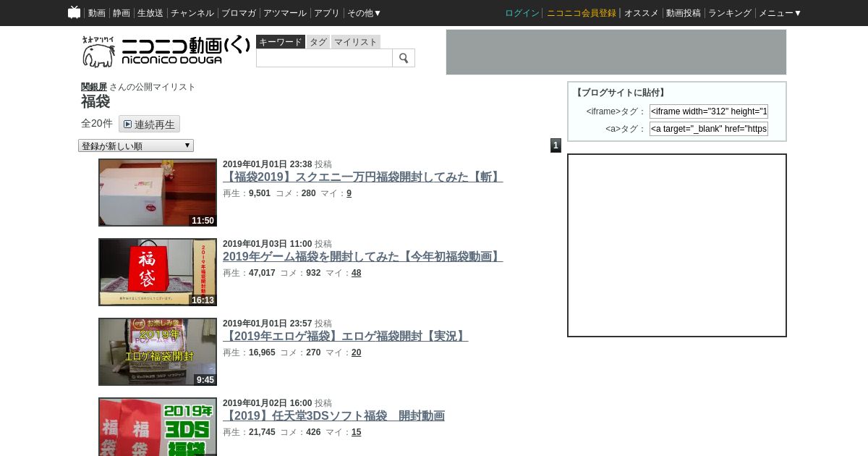
Task: Expand the その他▼ dropdown menu
Action: [x=365, y=13]
